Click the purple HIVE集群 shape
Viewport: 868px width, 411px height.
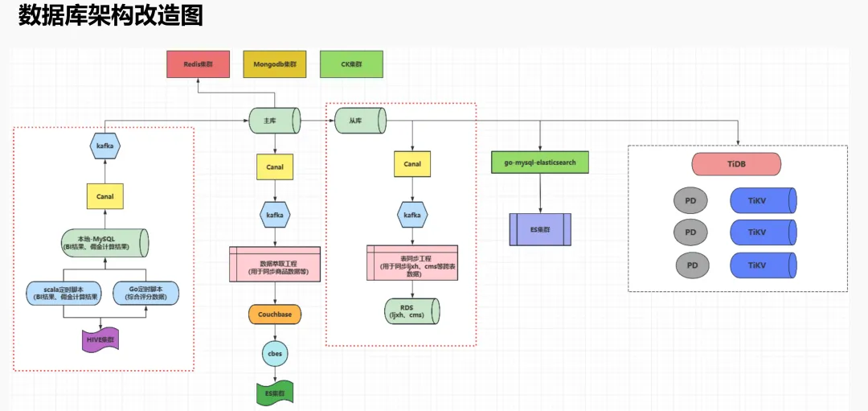100,339
